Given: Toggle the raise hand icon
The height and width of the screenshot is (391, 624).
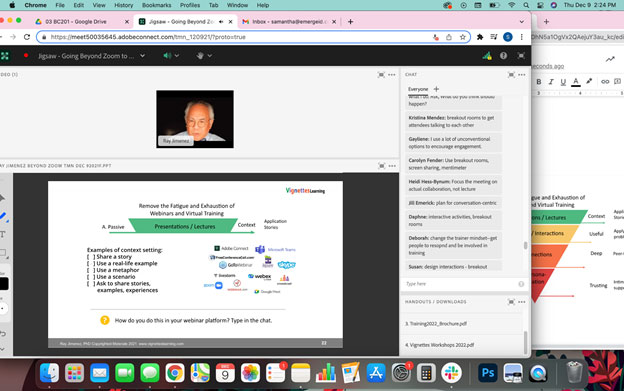Looking at the screenshot, I should pyautogui.click(x=200, y=56).
